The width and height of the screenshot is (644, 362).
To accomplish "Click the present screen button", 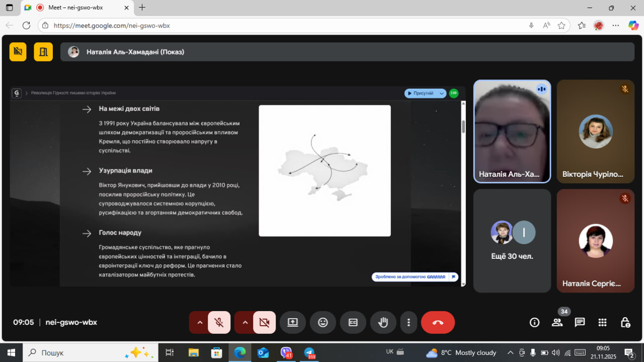I will coord(293,322).
